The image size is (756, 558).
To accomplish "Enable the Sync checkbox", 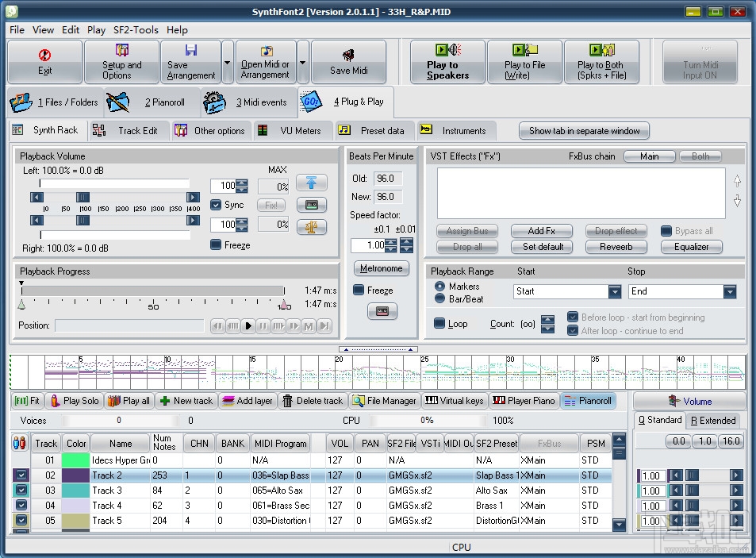I will [x=216, y=205].
